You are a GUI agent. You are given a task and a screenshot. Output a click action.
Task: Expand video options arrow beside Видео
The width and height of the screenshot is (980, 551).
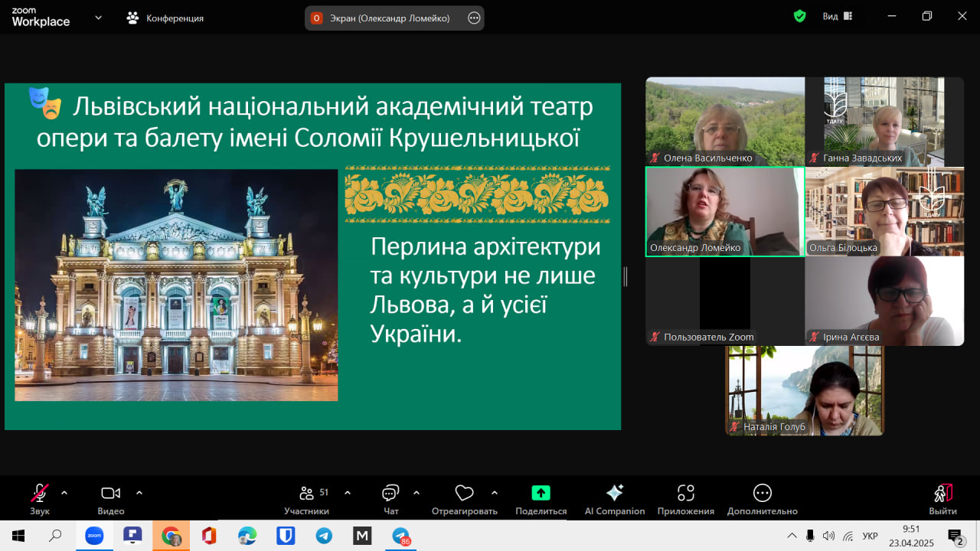[139, 493]
